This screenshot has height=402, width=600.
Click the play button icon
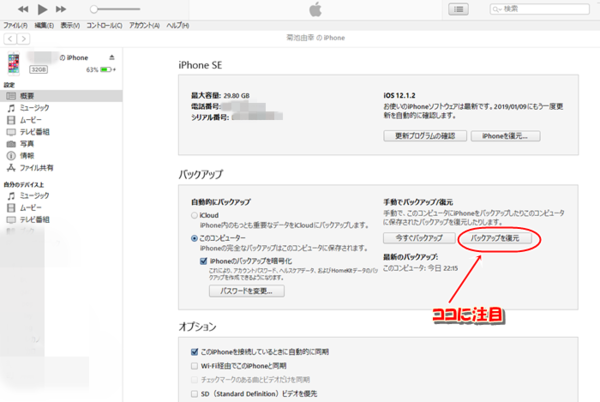pos(42,9)
